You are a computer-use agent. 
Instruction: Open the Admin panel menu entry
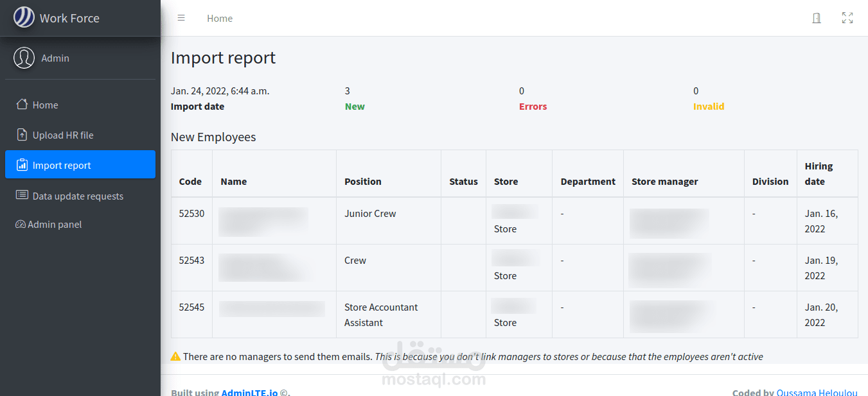tap(55, 225)
